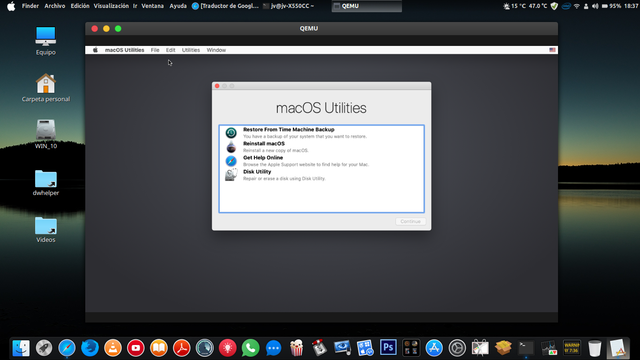Screen dimensions: 640x360
Task: Click the 18:37 clock in panel
Action: pyautogui.click(x=631, y=6)
